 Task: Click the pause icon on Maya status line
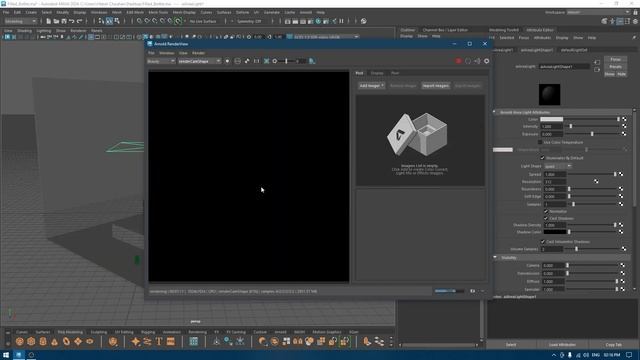[342, 21]
